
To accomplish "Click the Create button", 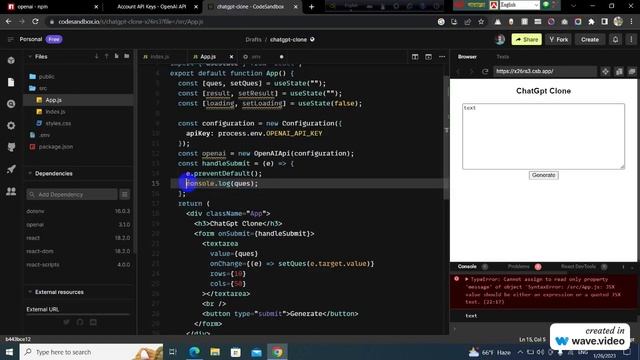I will (x=589, y=39).
